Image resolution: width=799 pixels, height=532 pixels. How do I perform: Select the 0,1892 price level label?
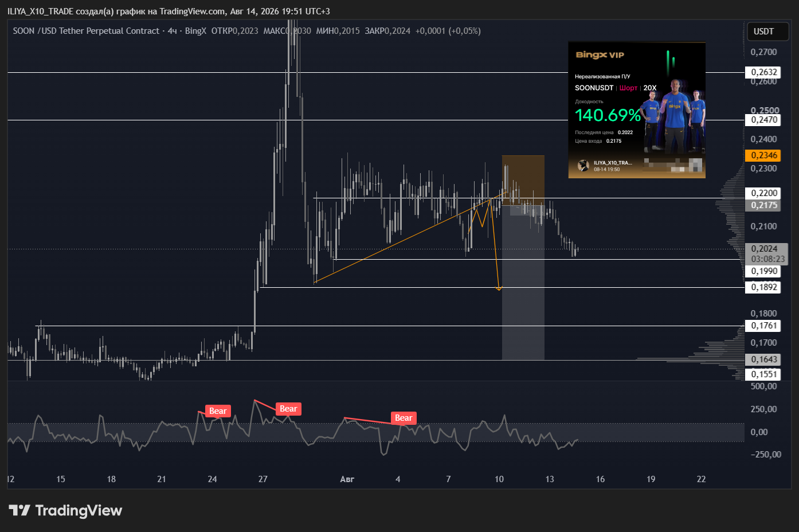click(x=764, y=287)
